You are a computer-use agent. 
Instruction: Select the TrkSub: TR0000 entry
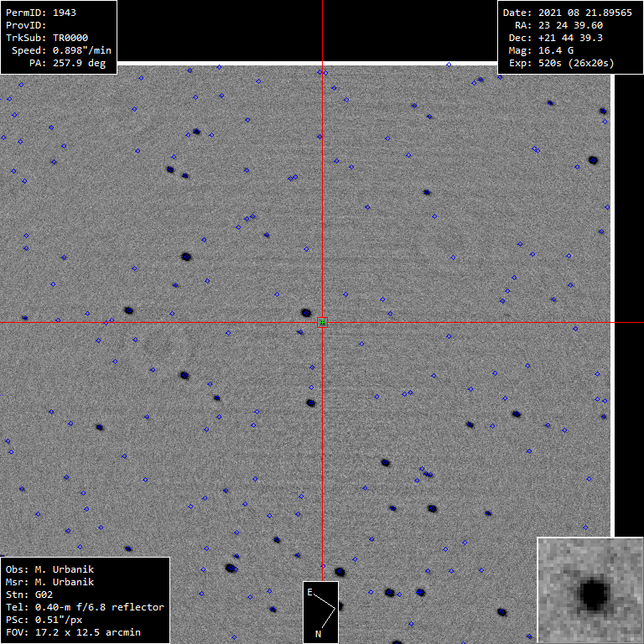(x=47, y=38)
